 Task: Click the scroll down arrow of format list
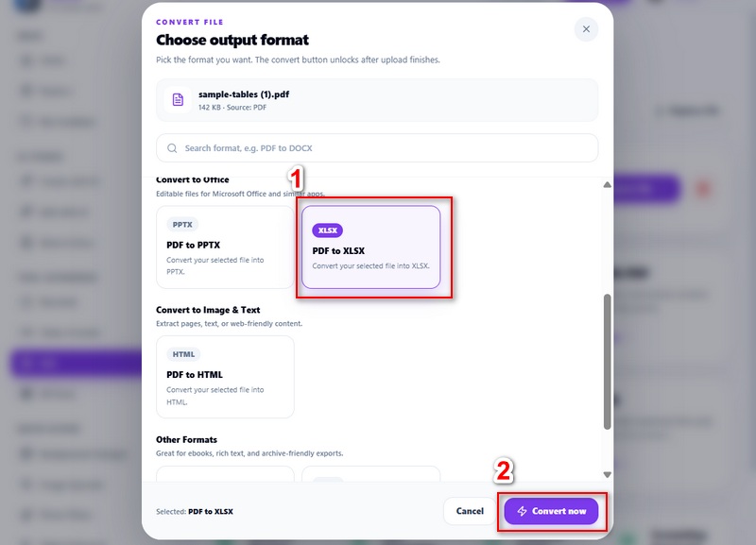[607, 475]
